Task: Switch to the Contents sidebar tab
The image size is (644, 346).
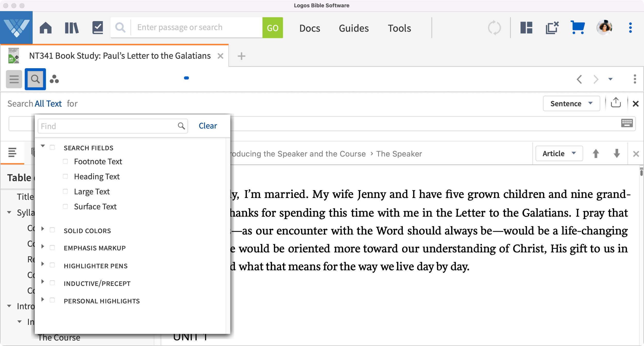Action: pyautogui.click(x=12, y=152)
